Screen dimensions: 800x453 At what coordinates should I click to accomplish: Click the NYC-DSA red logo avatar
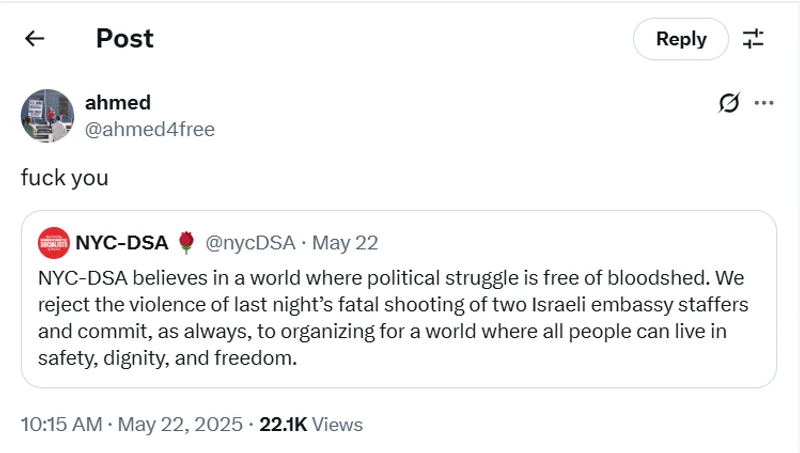(53, 243)
